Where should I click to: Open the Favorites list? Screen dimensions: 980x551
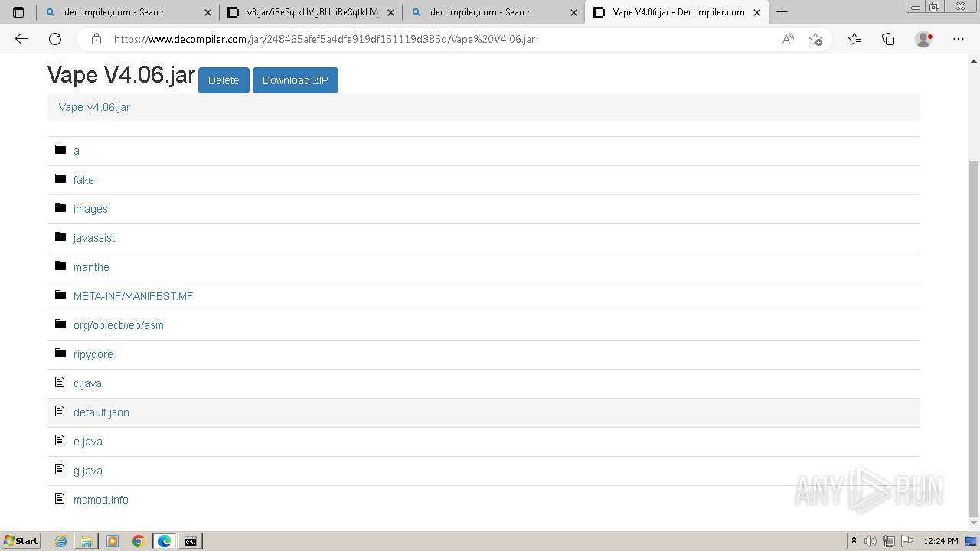(854, 39)
